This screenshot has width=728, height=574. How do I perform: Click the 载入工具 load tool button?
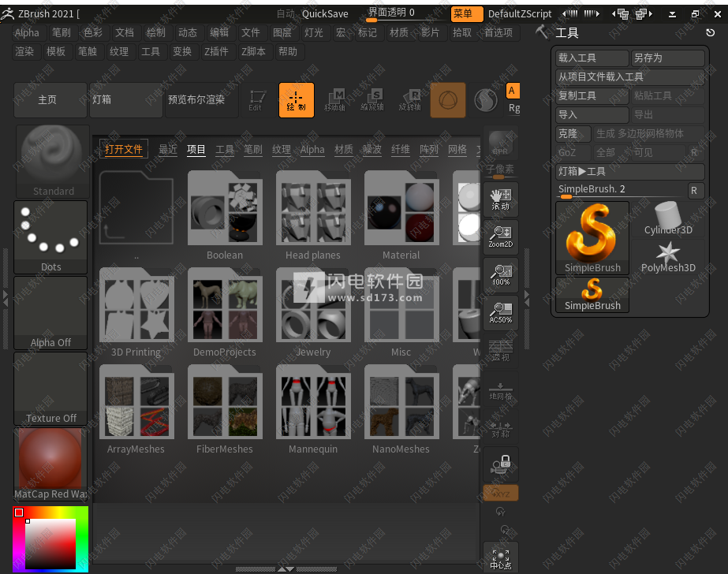point(592,58)
